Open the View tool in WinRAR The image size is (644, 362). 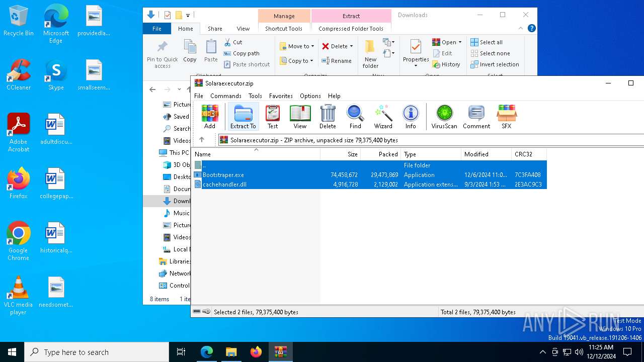point(300,117)
